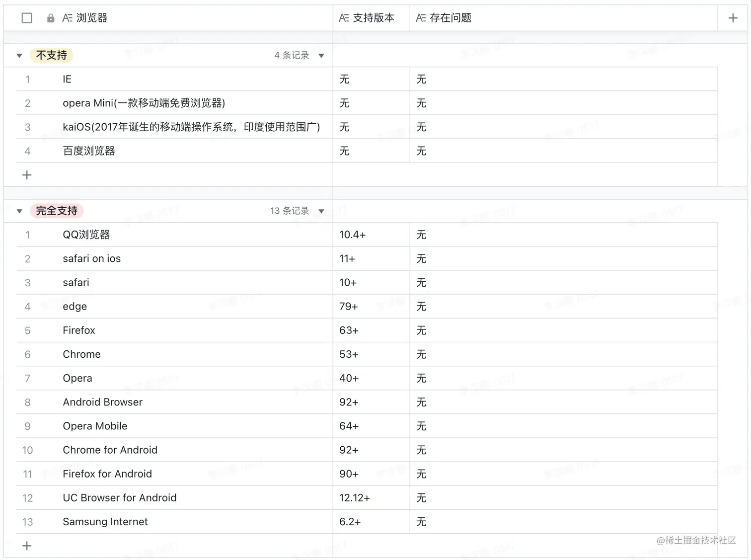Click the lock icon beside 浏览器 column
Screen dimensions: 751x560
click(51, 18)
